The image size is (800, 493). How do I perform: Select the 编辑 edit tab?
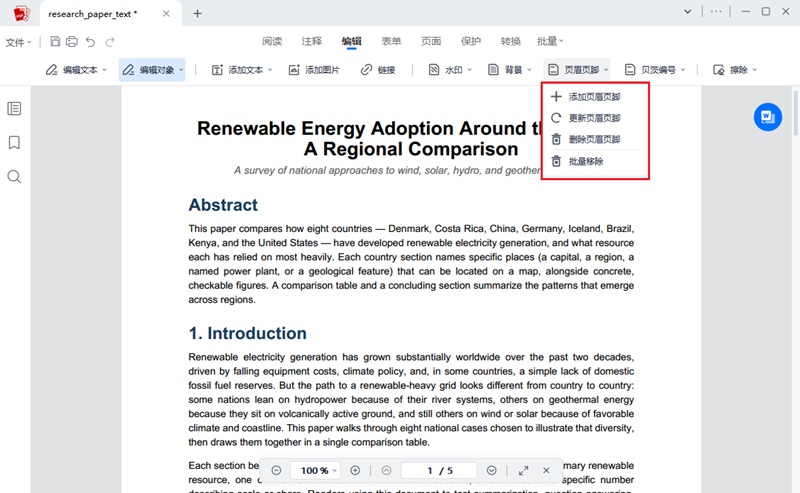click(x=352, y=41)
